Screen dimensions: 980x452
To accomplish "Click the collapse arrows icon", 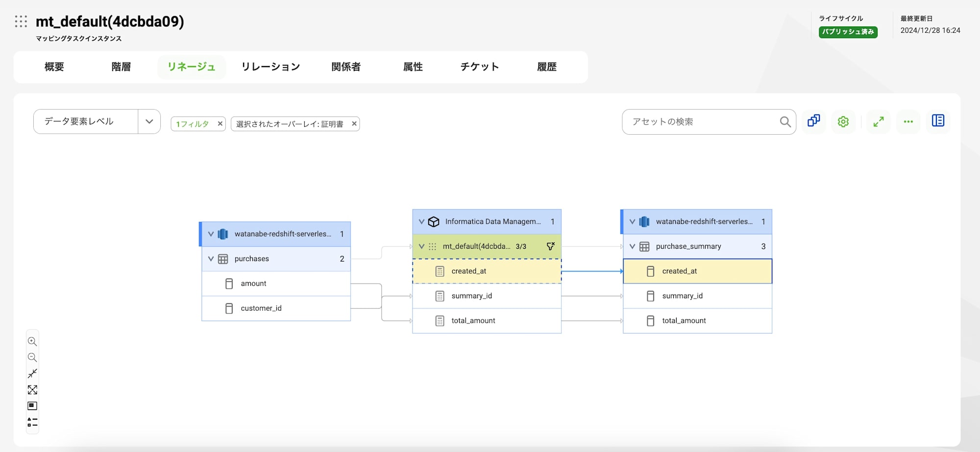I will (x=32, y=374).
